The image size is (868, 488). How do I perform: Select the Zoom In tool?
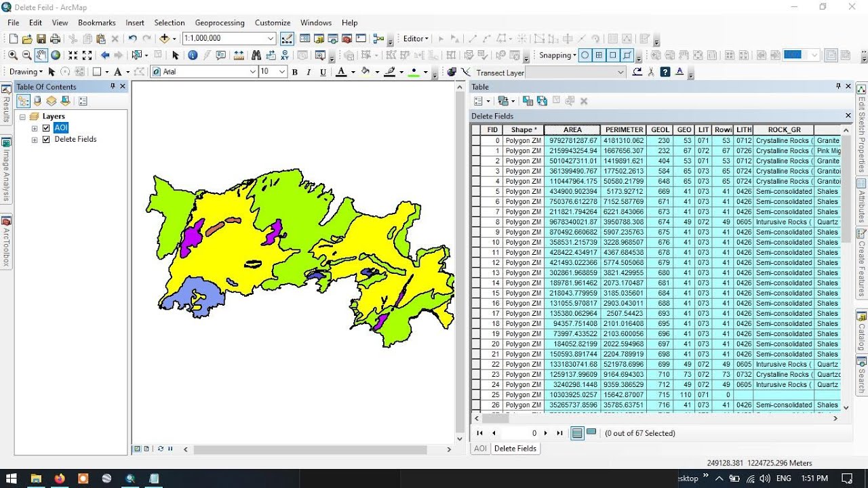point(13,56)
